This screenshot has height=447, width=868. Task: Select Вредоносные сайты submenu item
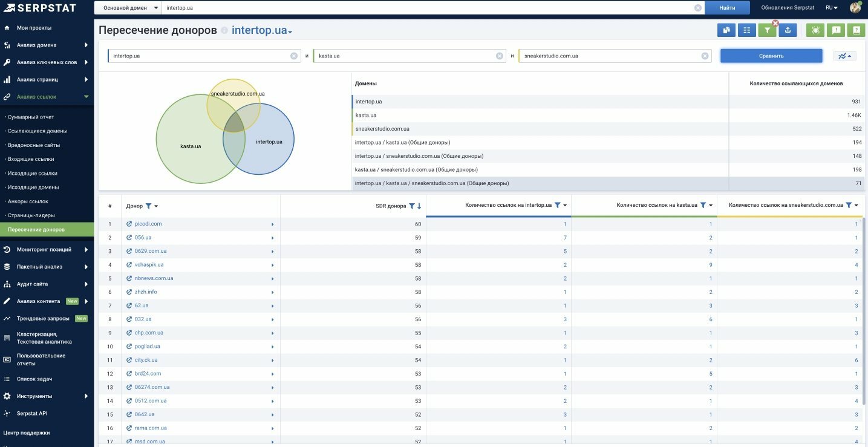33,145
